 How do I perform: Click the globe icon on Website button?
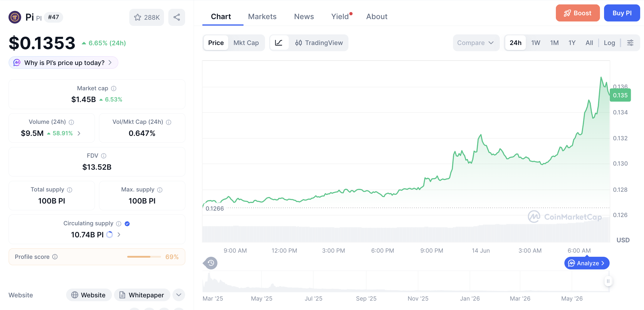75,295
